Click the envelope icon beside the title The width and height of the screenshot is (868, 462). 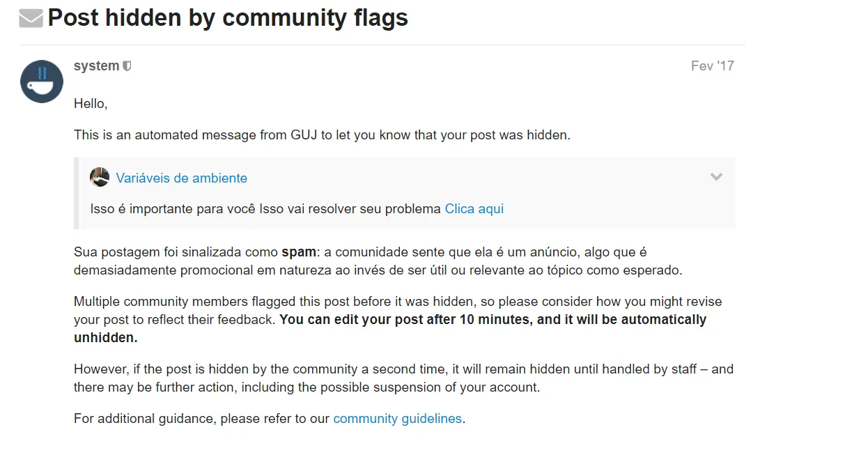tap(31, 19)
